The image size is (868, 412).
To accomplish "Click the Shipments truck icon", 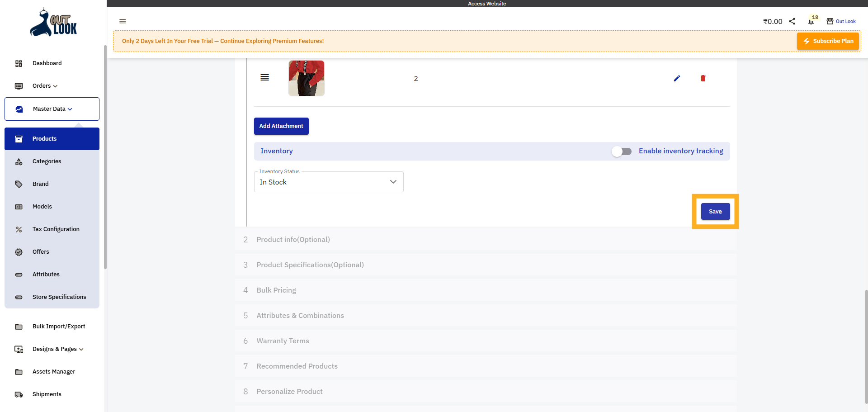I will pyautogui.click(x=19, y=394).
